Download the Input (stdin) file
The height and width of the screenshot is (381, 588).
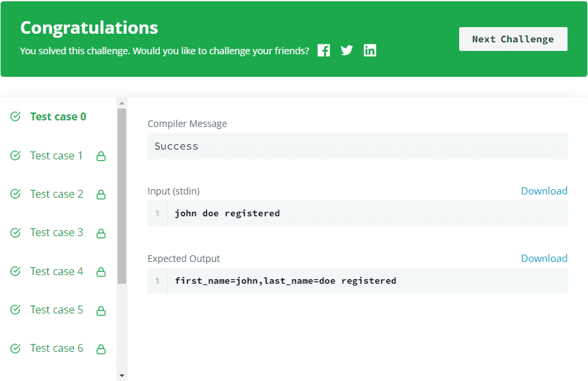tap(544, 191)
